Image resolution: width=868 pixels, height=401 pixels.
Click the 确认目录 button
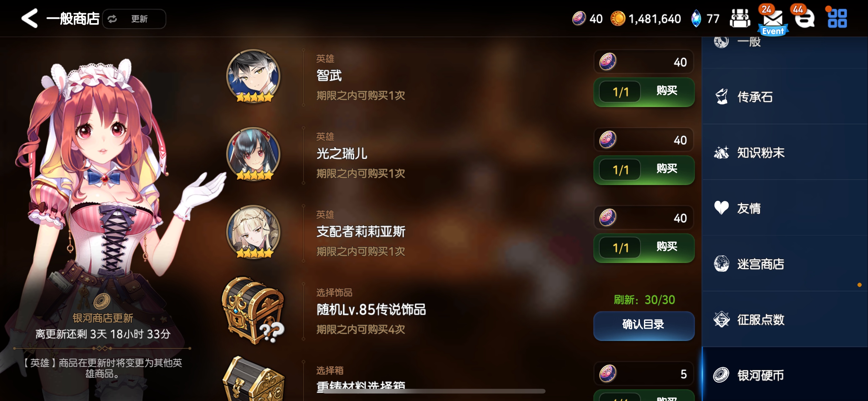click(644, 325)
